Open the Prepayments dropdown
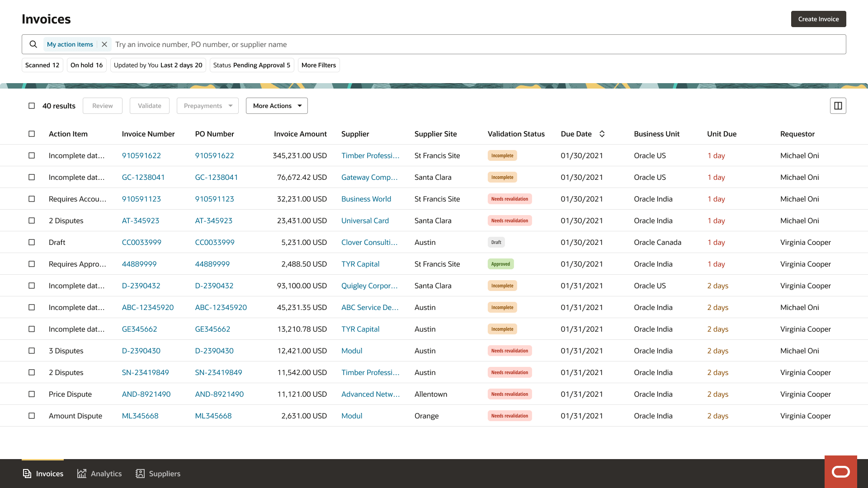The width and height of the screenshot is (868, 488). tap(208, 106)
